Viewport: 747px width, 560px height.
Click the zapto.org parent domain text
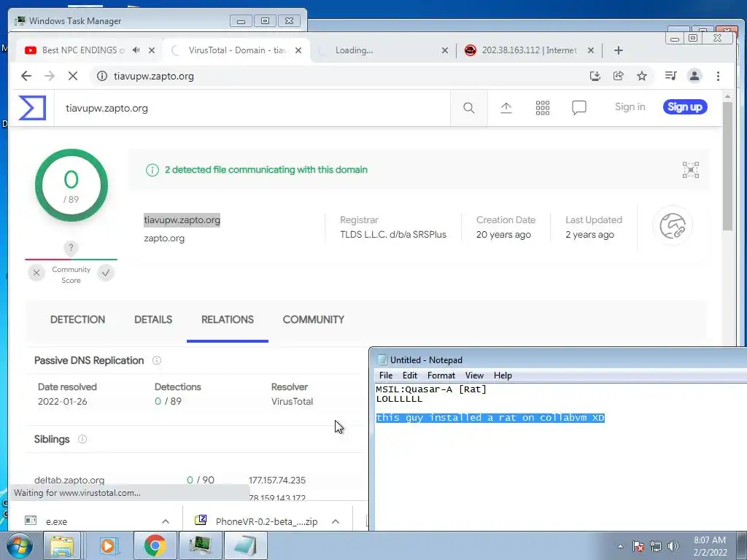164,238
